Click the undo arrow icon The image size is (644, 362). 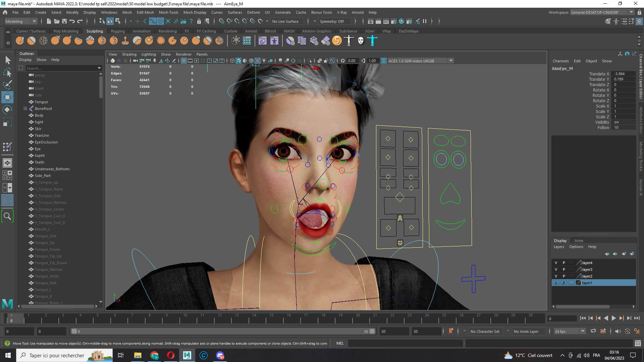coord(72,21)
